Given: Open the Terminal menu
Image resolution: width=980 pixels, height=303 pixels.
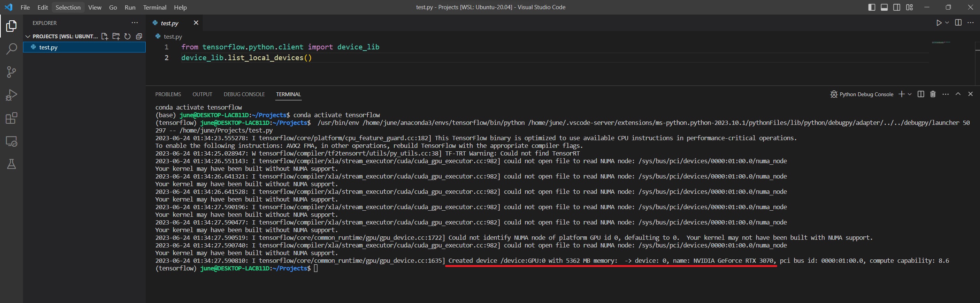Looking at the screenshot, I should click(x=155, y=7).
